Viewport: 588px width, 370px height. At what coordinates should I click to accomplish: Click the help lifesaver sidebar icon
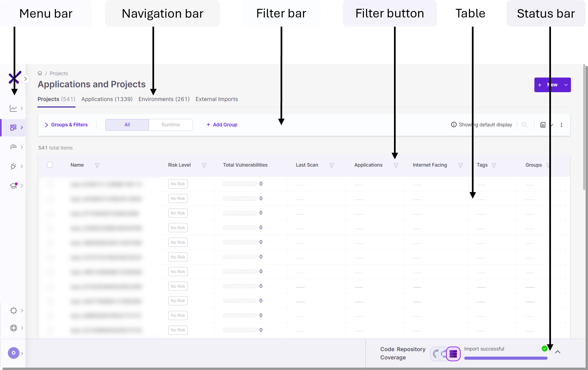13,328
